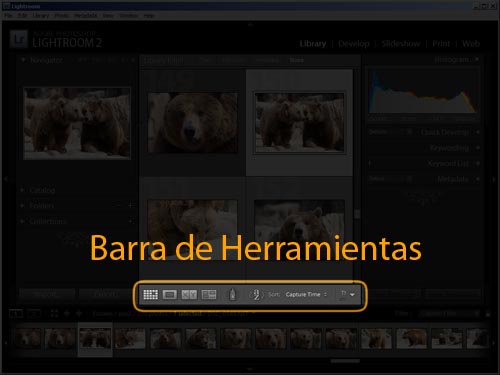
Task: Switch to the Print module
Action: point(441,44)
